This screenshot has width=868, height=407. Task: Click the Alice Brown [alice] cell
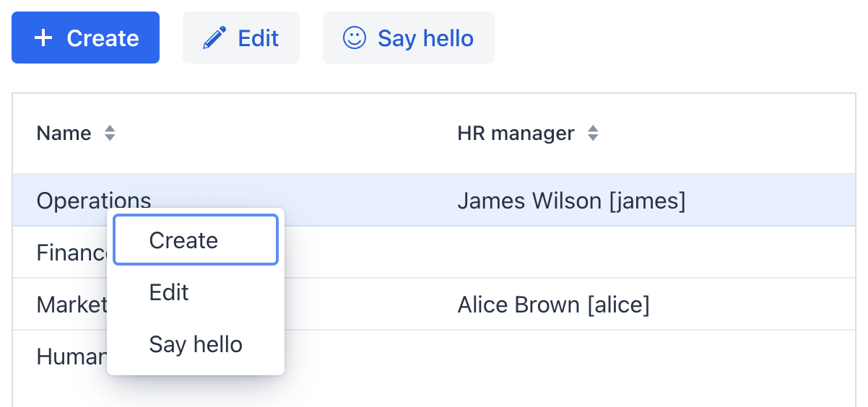tap(553, 305)
